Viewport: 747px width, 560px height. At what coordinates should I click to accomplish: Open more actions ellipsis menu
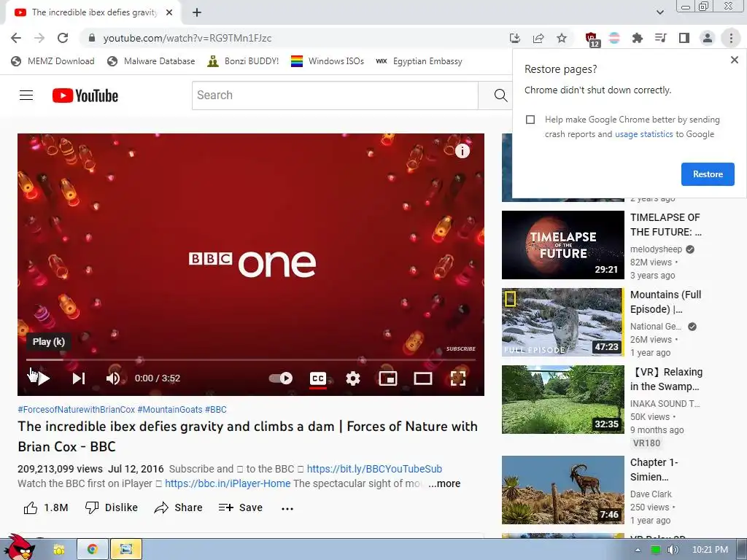click(x=287, y=508)
